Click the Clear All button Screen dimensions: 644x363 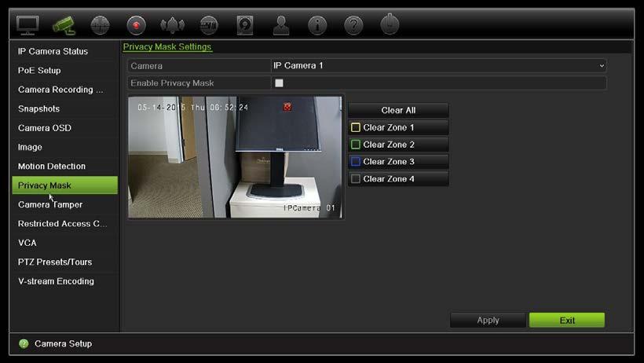pyautogui.click(x=398, y=110)
